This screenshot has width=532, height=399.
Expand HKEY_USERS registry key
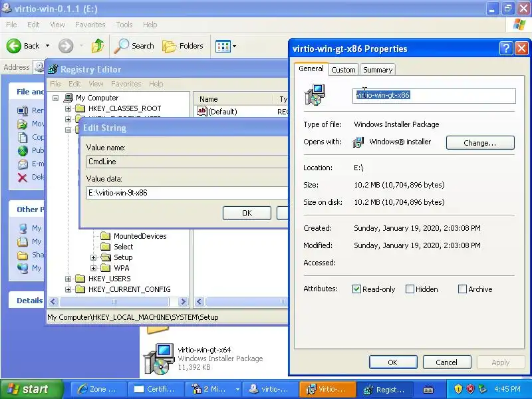(68, 279)
